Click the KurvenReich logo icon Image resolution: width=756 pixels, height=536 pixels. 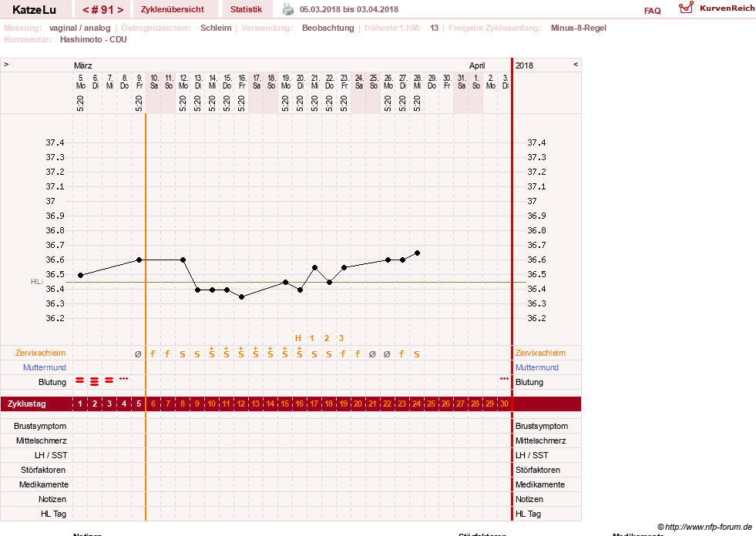tap(686, 8)
